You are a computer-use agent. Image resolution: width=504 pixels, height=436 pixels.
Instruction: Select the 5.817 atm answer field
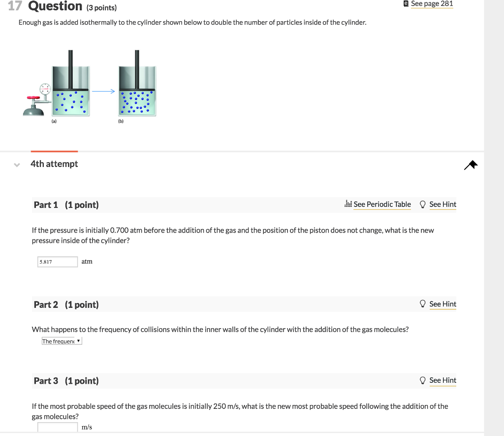point(57,261)
